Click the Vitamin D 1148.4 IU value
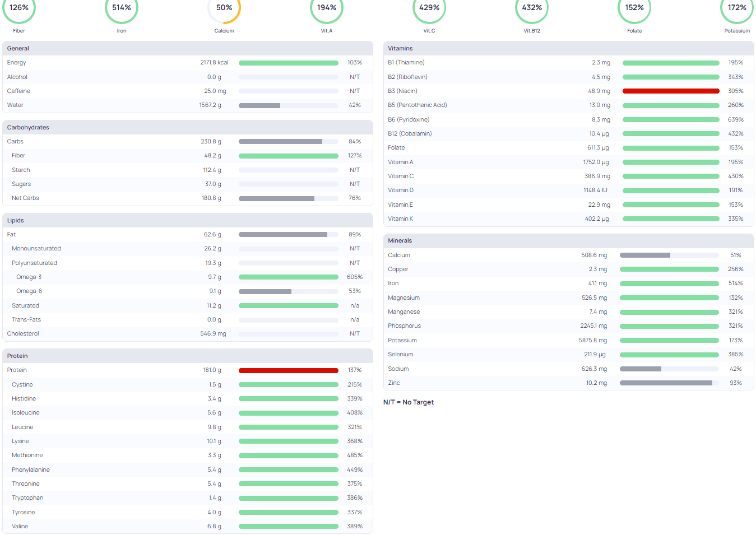The height and width of the screenshot is (535, 756). click(x=595, y=190)
